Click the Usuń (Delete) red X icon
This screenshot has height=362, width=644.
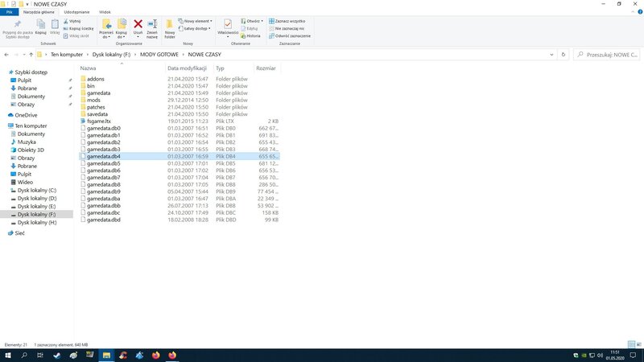tap(138, 24)
